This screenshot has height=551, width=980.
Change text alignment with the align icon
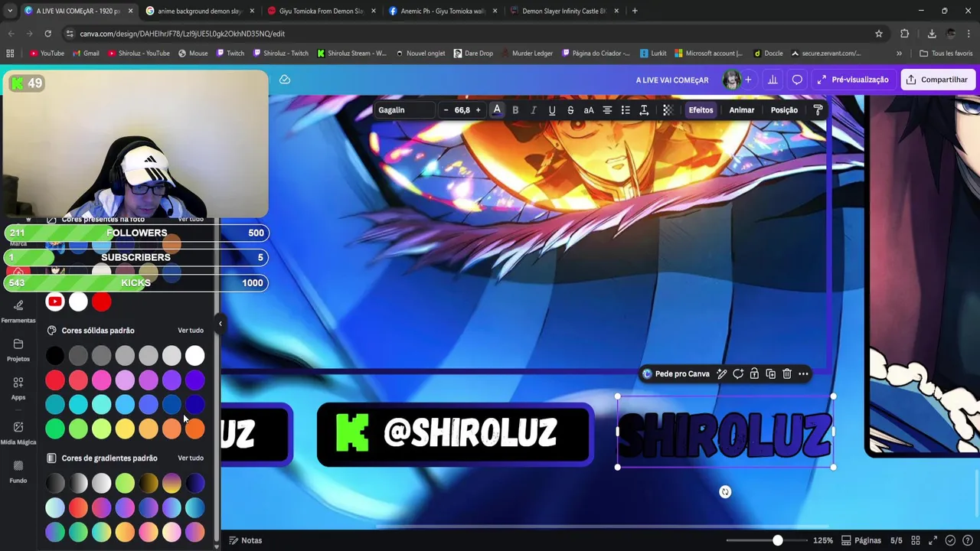point(607,110)
